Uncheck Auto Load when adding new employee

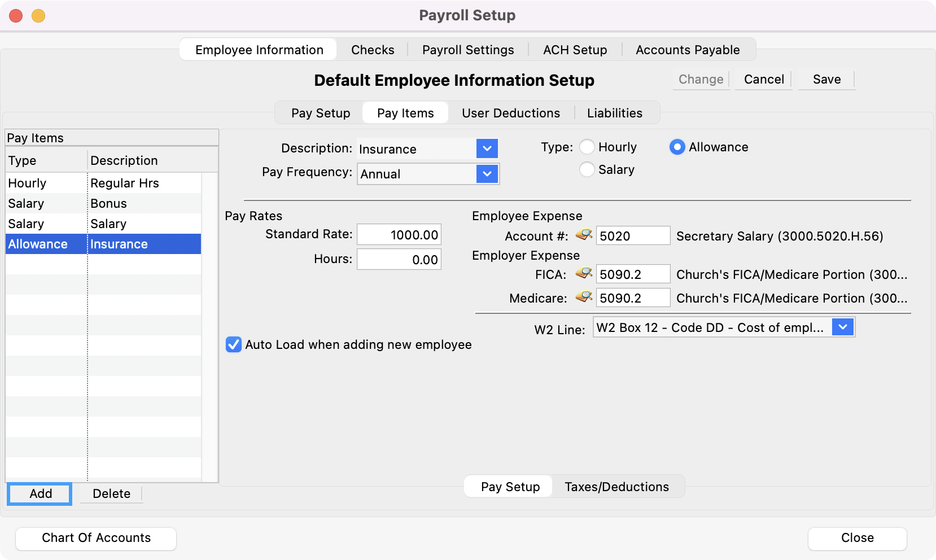click(x=234, y=345)
